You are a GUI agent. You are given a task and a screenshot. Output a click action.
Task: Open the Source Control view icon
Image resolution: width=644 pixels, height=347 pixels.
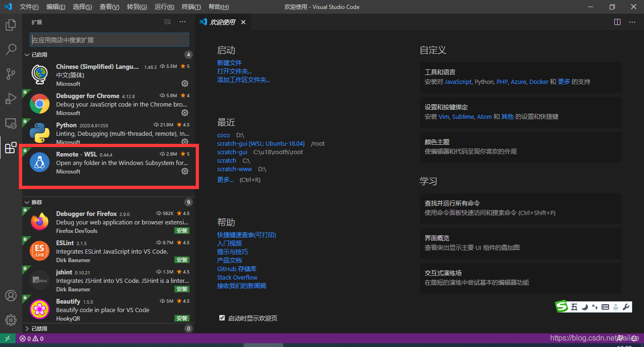click(x=11, y=74)
